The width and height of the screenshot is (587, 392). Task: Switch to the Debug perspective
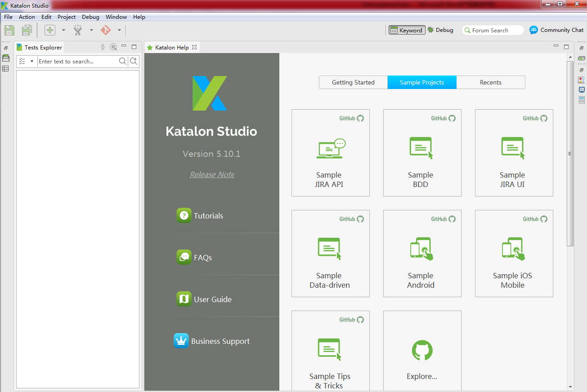coord(440,30)
